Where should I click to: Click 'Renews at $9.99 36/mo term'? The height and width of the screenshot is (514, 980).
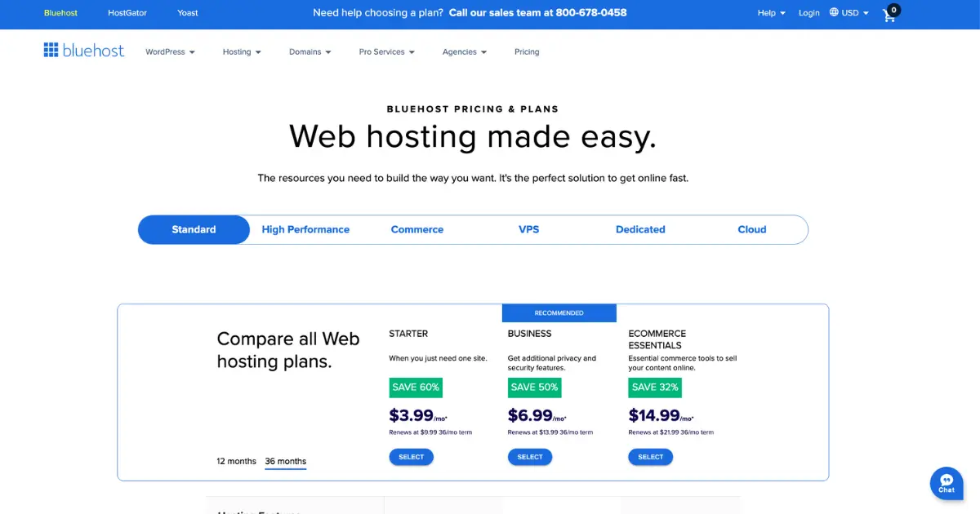point(430,432)
